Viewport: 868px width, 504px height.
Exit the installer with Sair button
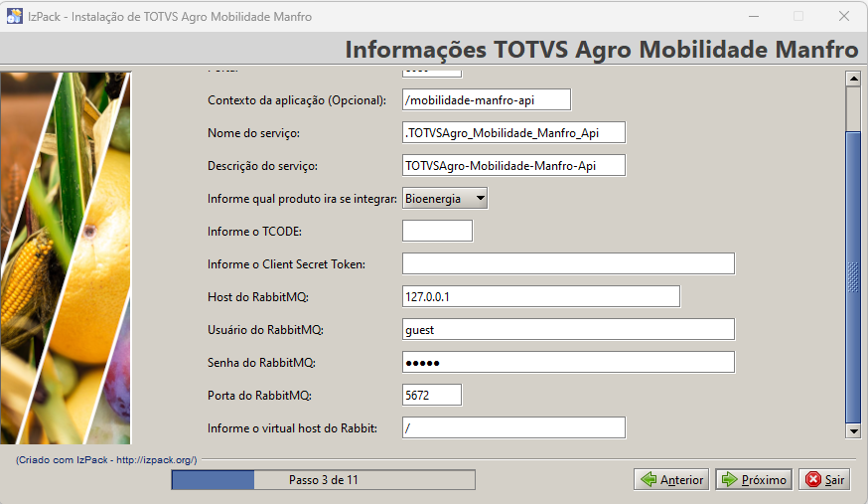824,479
